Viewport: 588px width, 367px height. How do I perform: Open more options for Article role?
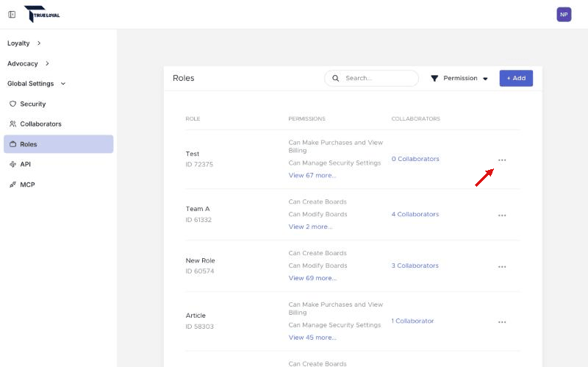click(502, 322)
